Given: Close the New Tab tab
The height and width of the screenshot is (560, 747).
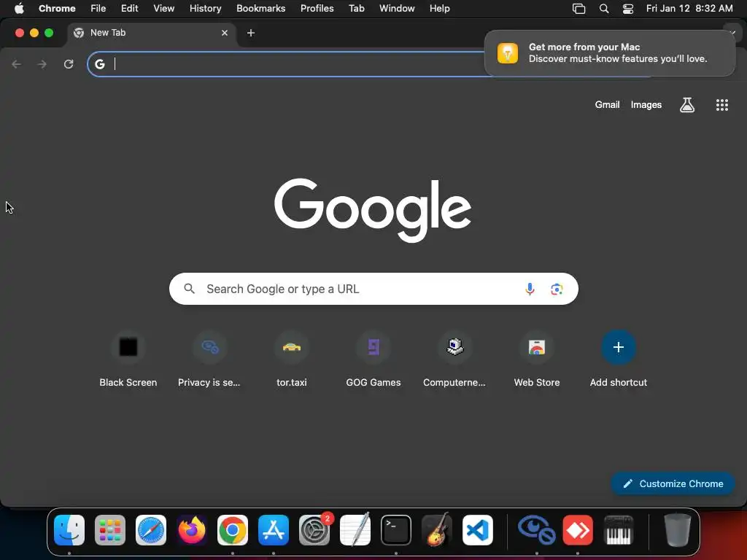Looking at the screenshot, I should (225, 33).
